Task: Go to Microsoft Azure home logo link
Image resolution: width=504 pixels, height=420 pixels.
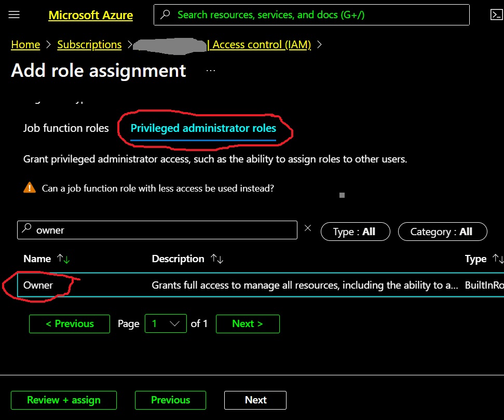Action: pos(91,15)
